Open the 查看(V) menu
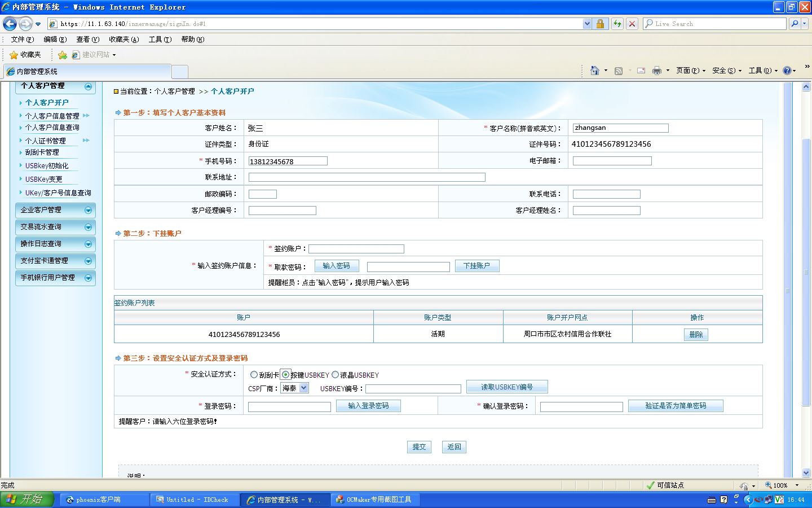Viewport: 812px width, 508px height. pos(88,40)
